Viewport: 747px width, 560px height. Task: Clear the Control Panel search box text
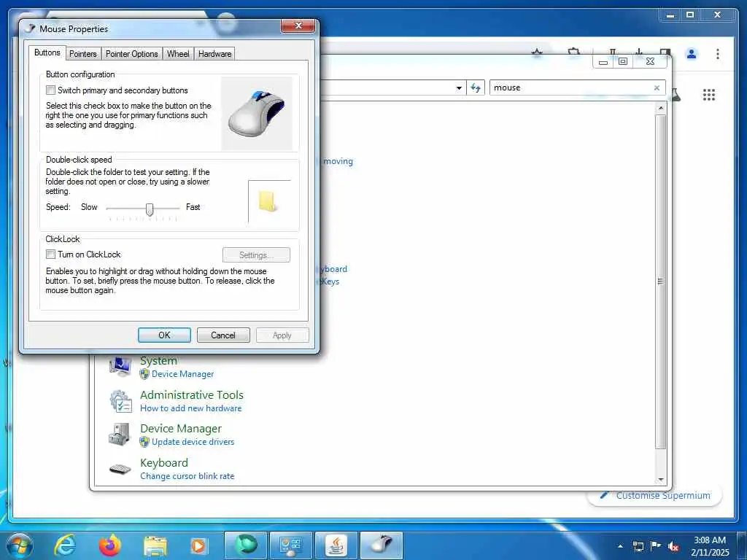pyautogui.click(x=657, y=87)
